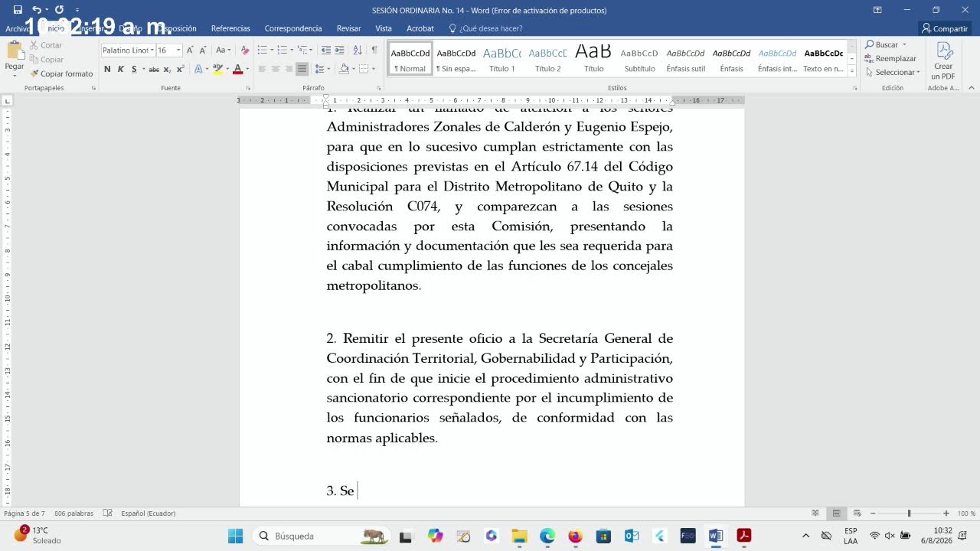Toggle italic (K) formatting
Screen dimensions: 980x551
coord(120,69)
